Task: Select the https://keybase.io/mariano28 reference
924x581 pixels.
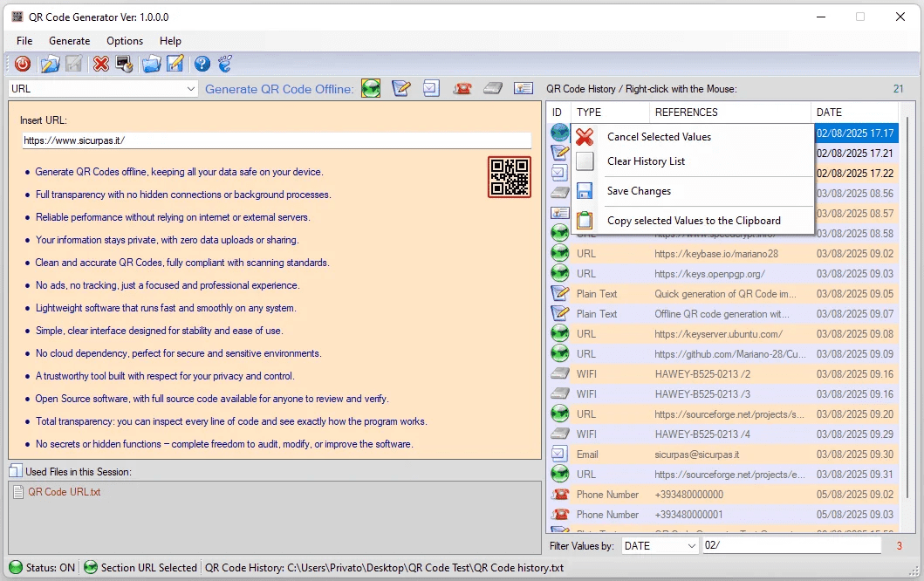Action: coord(716,253)
